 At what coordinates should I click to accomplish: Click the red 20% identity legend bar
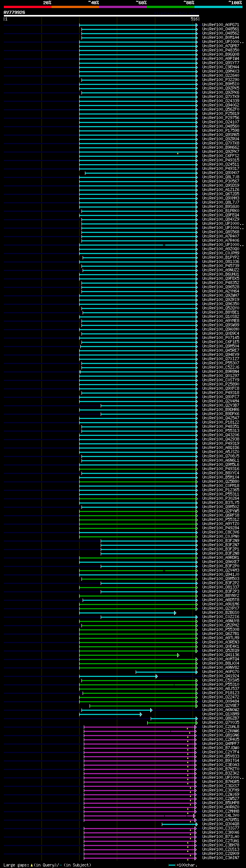pyautogui.click(x=27, y=7)
